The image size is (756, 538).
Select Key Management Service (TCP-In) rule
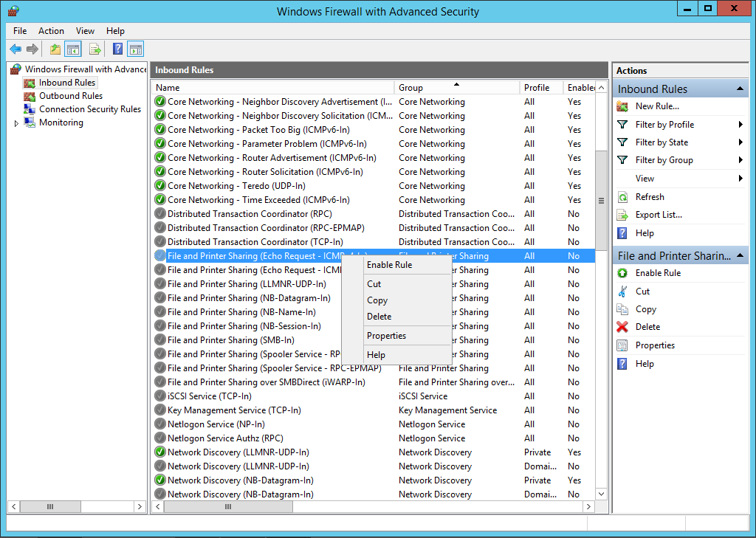click(x=374, y=410)
